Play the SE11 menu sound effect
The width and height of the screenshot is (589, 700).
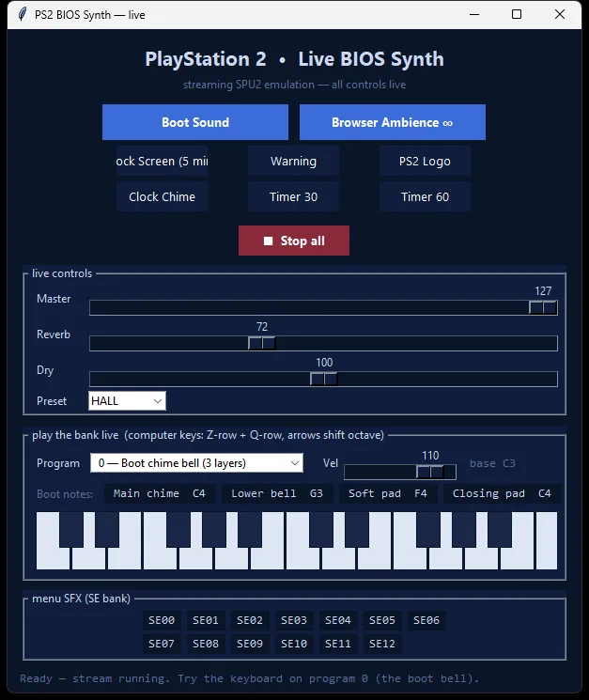tap(338, 645)
